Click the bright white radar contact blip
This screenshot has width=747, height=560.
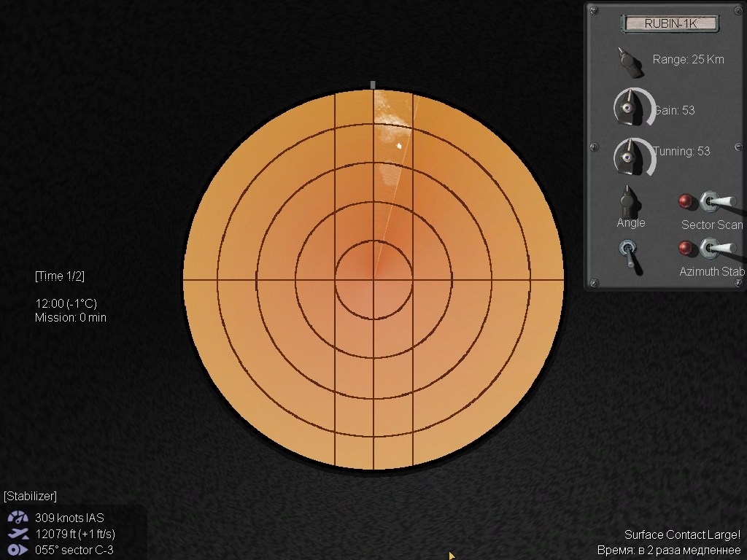tap(400, 146)
